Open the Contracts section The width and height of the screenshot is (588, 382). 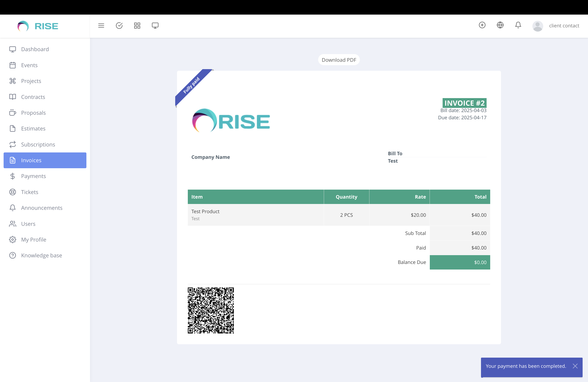33,97
